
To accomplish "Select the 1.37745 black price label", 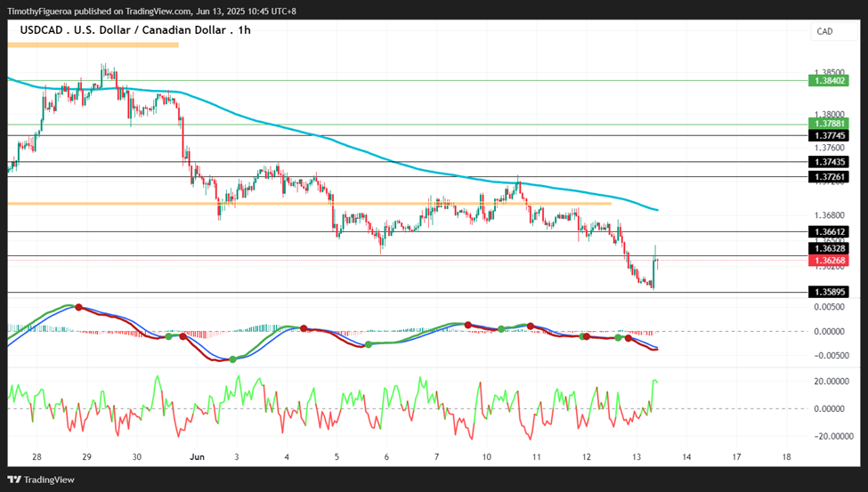I will tap(828, 135).
